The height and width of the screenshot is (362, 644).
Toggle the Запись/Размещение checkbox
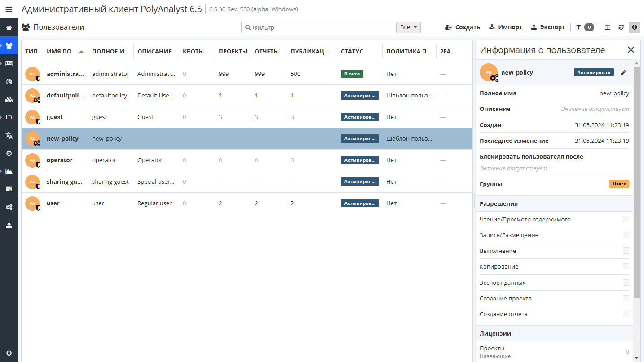click(626, 235)
